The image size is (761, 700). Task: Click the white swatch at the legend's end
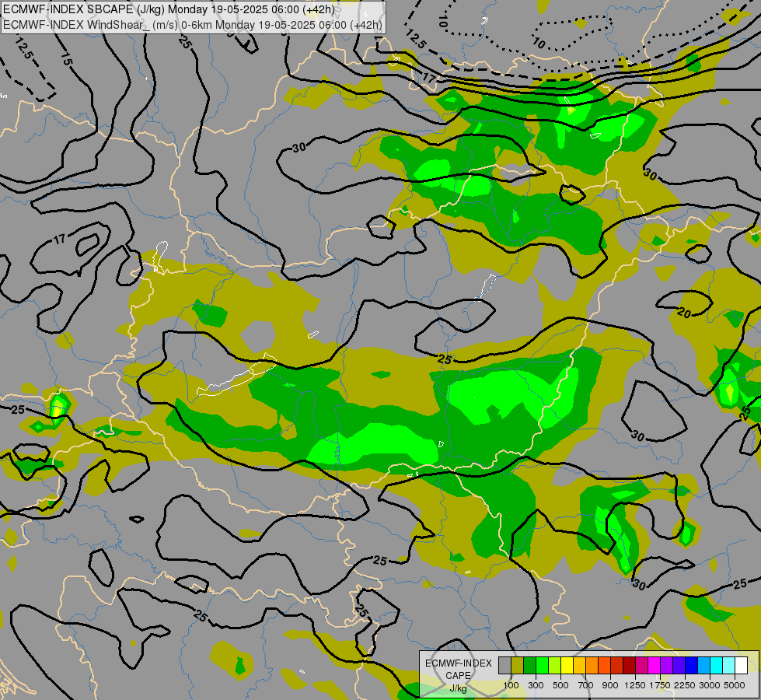pos(741,666)
